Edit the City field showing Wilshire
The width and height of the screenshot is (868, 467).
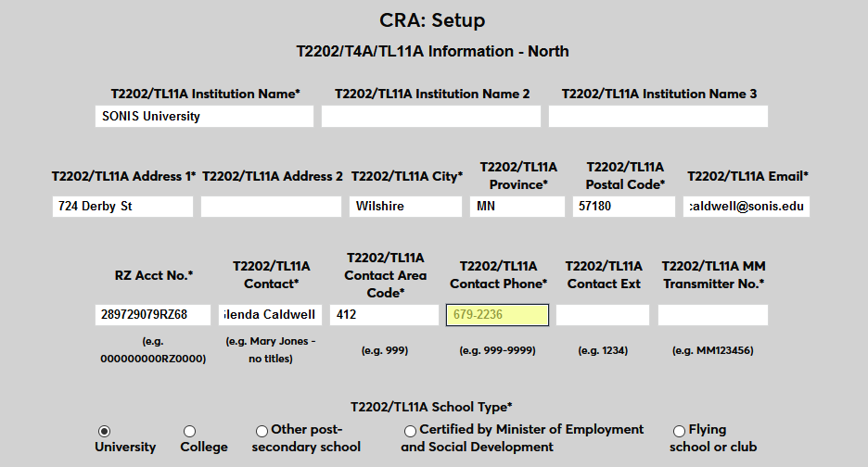(406, 207)
